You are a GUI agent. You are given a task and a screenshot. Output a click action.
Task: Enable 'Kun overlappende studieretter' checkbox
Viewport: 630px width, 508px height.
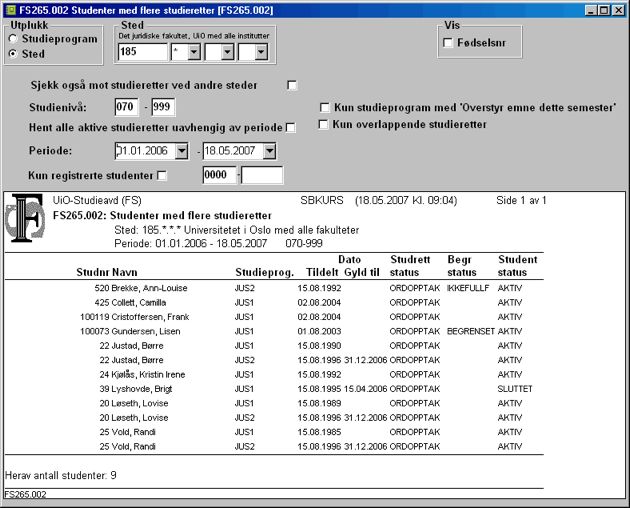[x=323, y=124]
